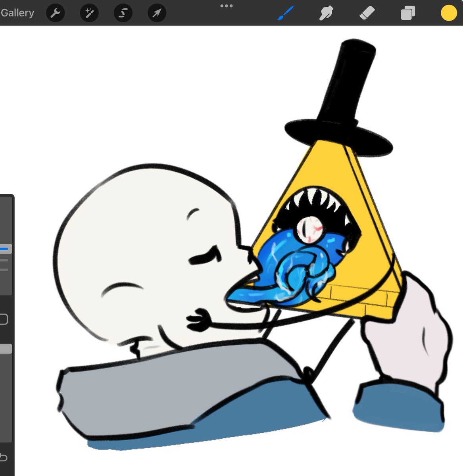Select the Eraser tool
Screen dimensions: 463x476
pyautogui.click(x=367, y=13)
